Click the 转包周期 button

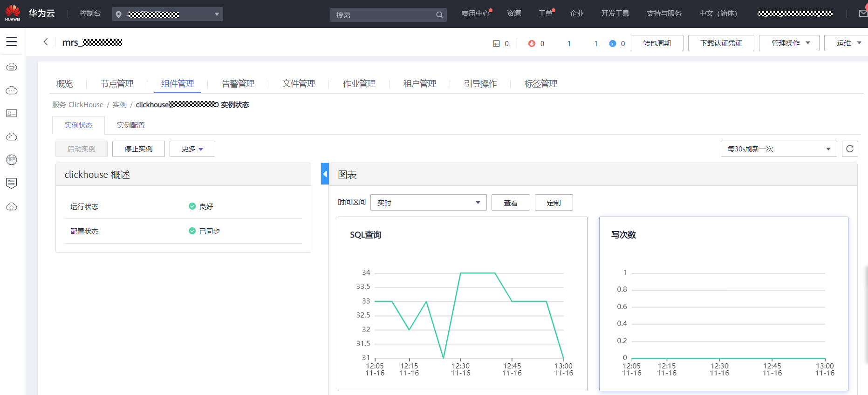click(657, 43)
